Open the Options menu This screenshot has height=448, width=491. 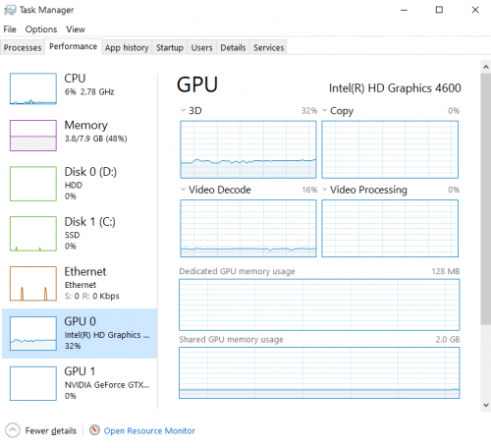tap(41, 29)
